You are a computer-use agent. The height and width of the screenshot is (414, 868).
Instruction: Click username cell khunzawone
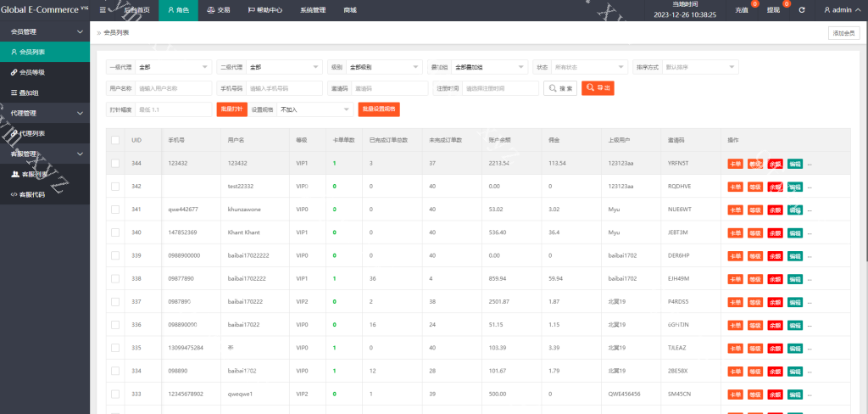[x=243, y=210]
